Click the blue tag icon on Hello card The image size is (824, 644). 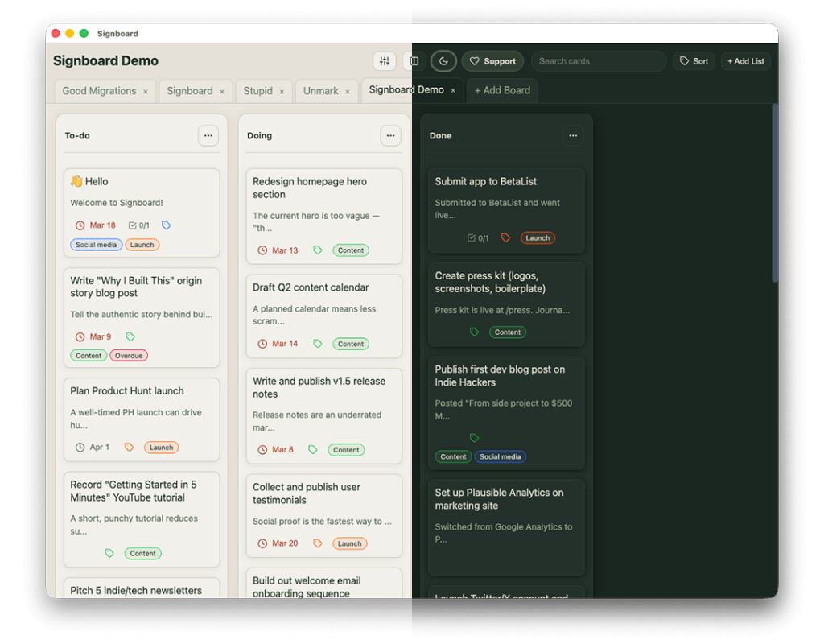click(167, 225)
